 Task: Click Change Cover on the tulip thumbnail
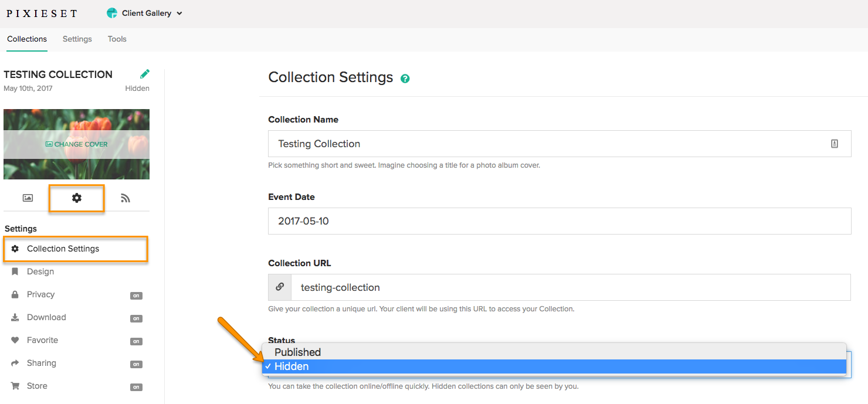76,144
